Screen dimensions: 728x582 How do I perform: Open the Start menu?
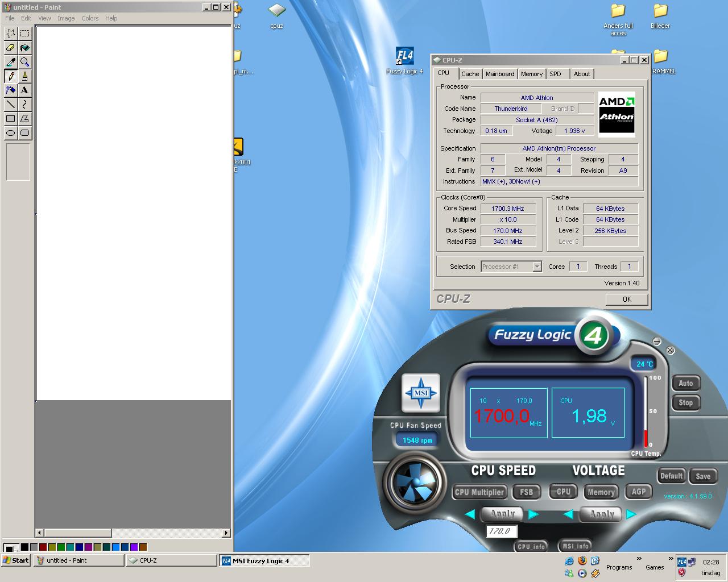[x=16, y=560]
